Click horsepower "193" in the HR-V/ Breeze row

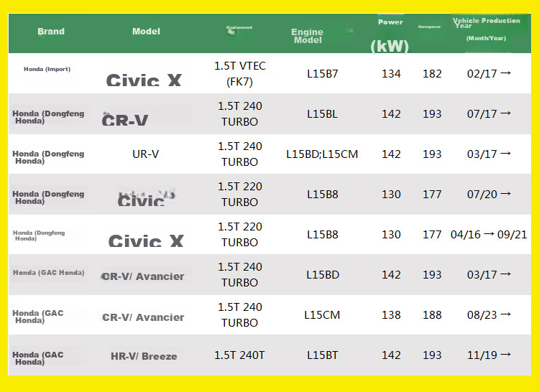point(432,355)
